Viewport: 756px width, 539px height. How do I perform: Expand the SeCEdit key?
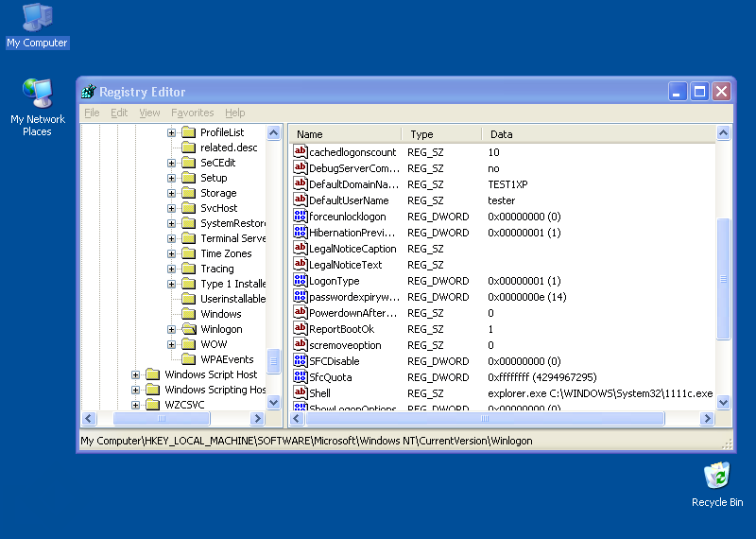(171, 163)
